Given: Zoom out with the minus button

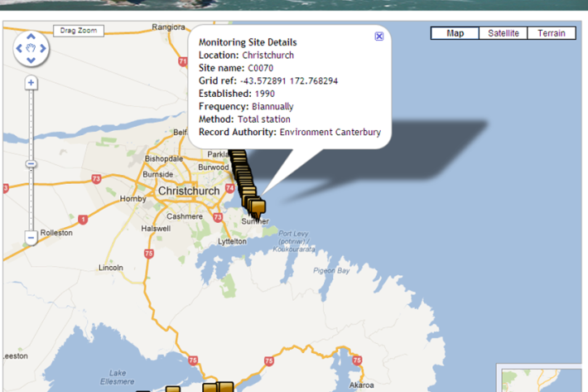Looking at the screenshot, I should pos(31,238).
